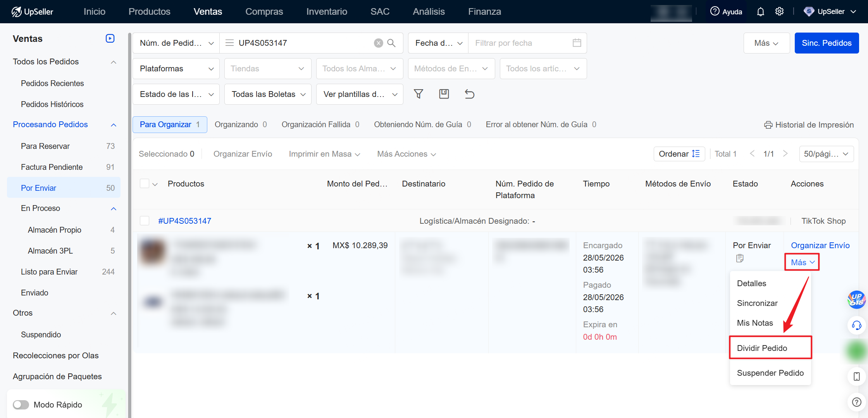Open the notifications bell
The width and height of the screenshot is (868, 418).
(x=760, y=12)
